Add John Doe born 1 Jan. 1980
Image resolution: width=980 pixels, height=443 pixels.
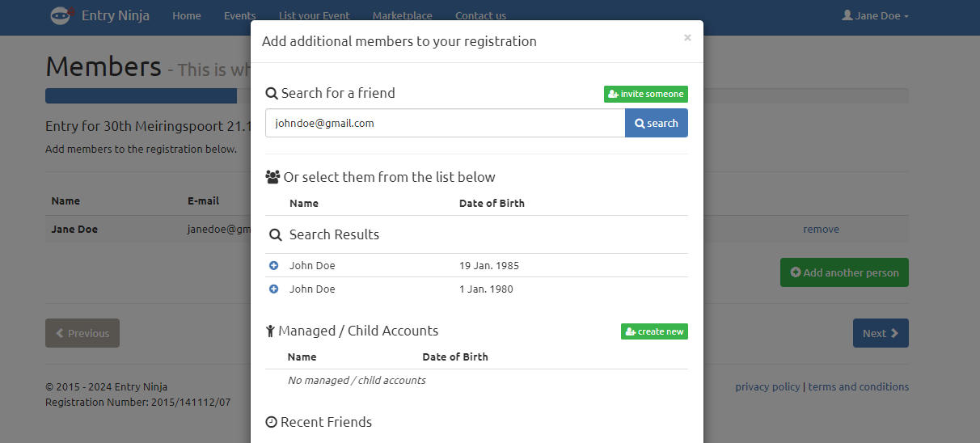[273, 289]
